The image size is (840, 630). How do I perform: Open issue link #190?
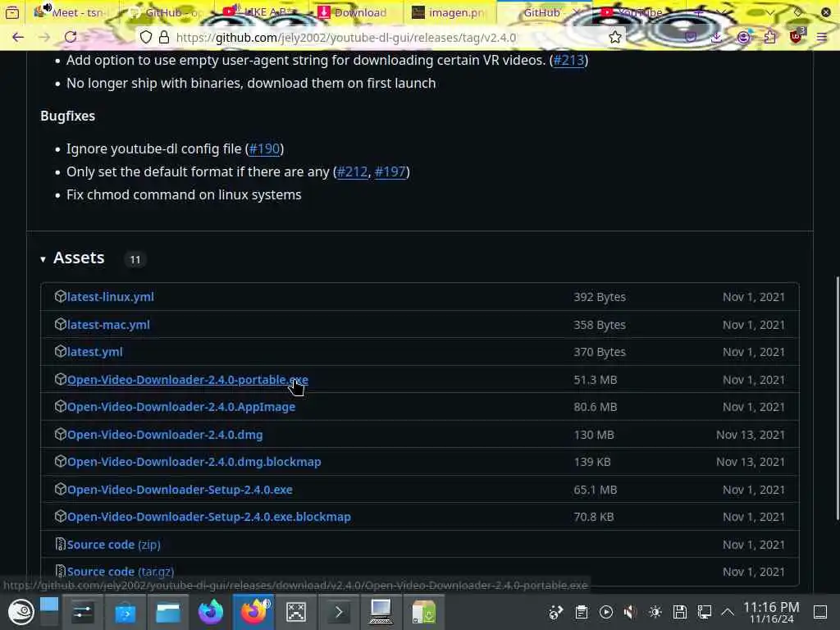tap(265, 148)
